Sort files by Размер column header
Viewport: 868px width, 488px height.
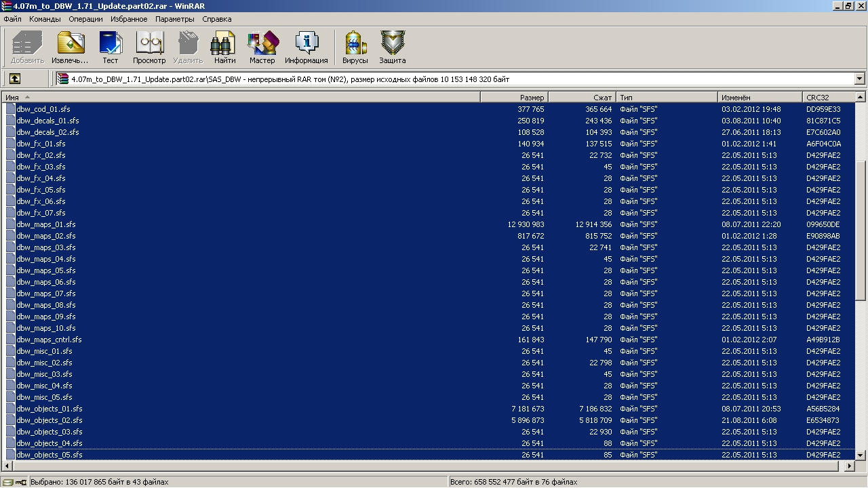tap(514, 98)
